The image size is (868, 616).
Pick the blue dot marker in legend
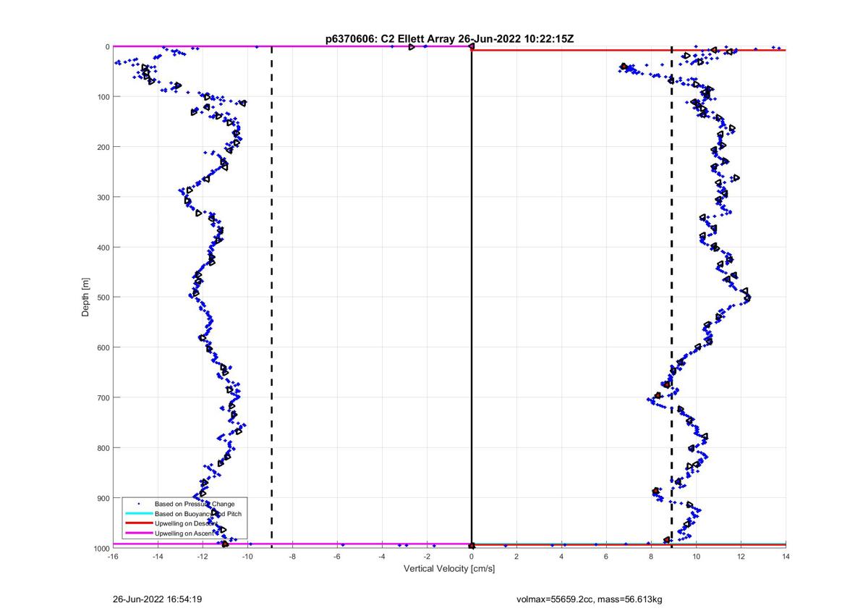coord(138,503)
